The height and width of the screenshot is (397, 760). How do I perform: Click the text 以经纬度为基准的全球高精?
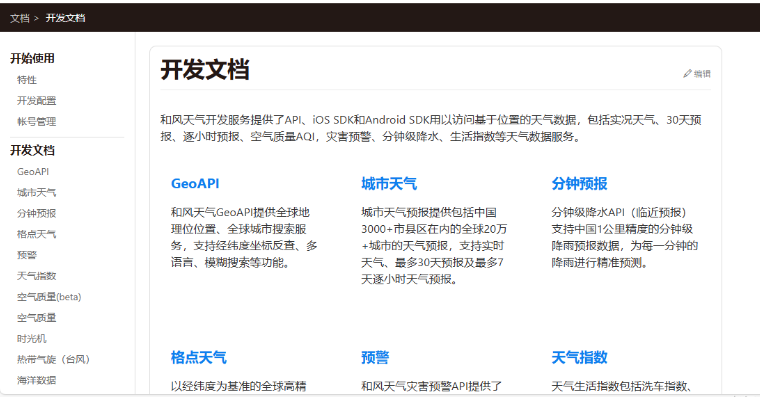click(x=238, y=386)
